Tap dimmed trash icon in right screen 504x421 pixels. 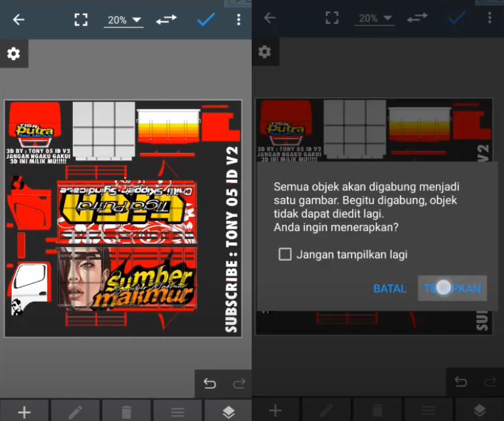[x=378, y=411]
